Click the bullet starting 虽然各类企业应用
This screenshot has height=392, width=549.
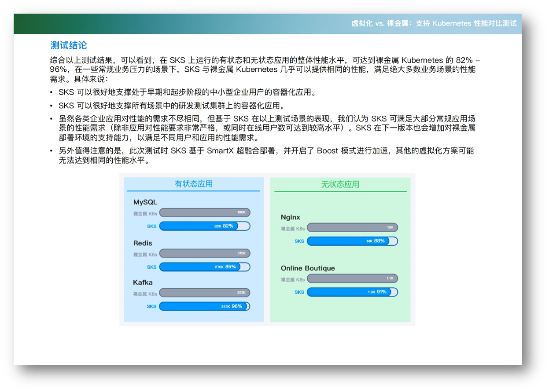[267, 128]
